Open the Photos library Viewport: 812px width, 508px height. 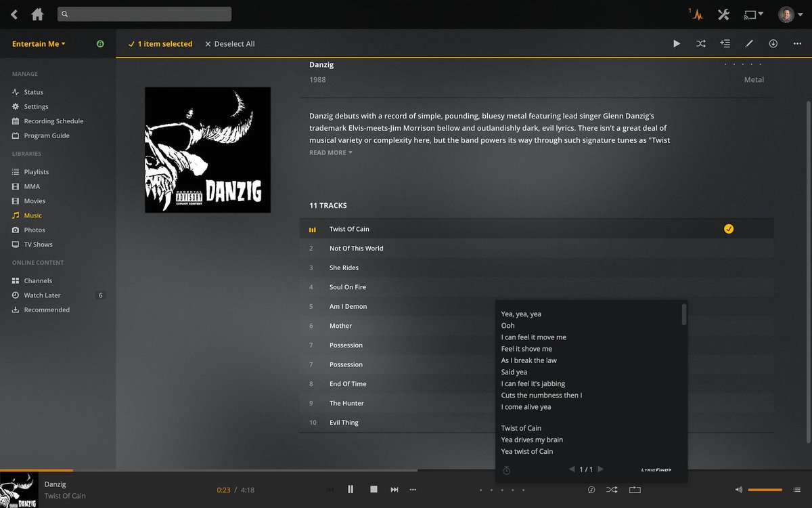click(x=35, y=230)
